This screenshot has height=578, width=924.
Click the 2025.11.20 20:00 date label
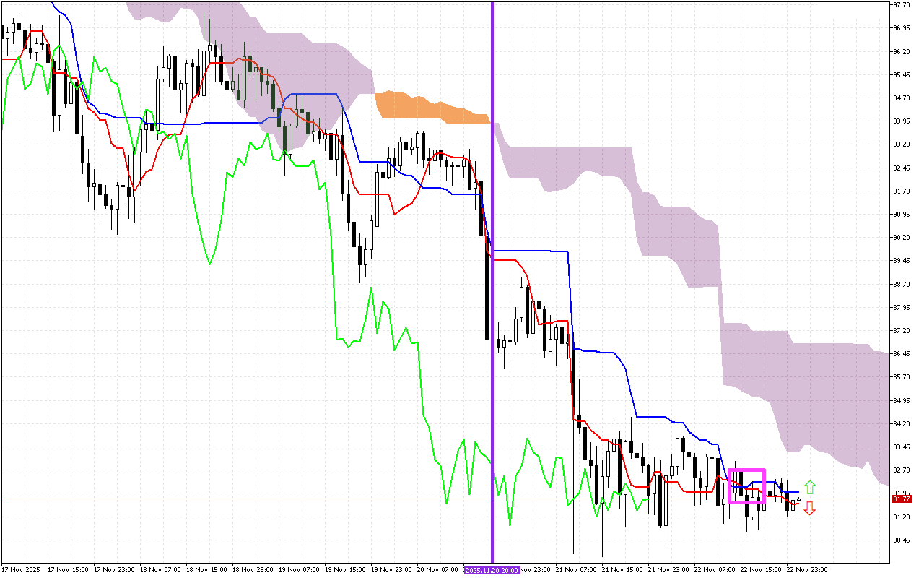492,570
